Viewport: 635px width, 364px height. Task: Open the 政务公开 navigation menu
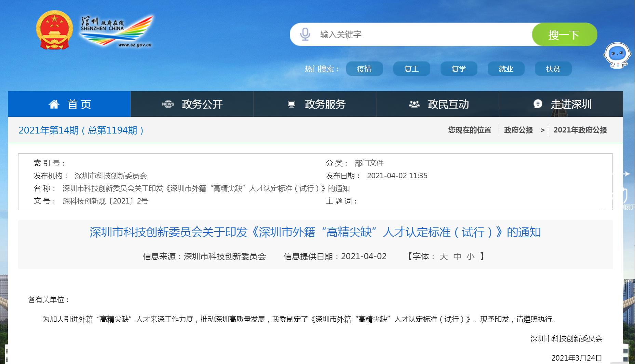(202, 104)
